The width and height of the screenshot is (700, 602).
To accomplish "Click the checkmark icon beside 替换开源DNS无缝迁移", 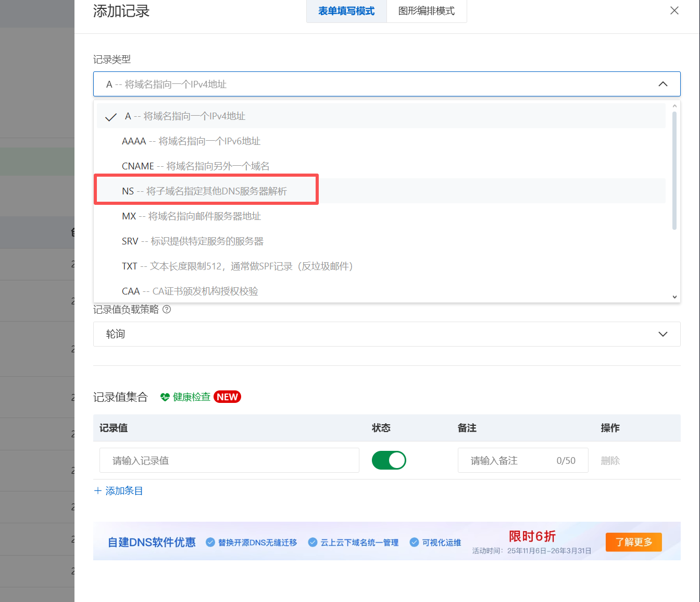I will pos(210,542).
